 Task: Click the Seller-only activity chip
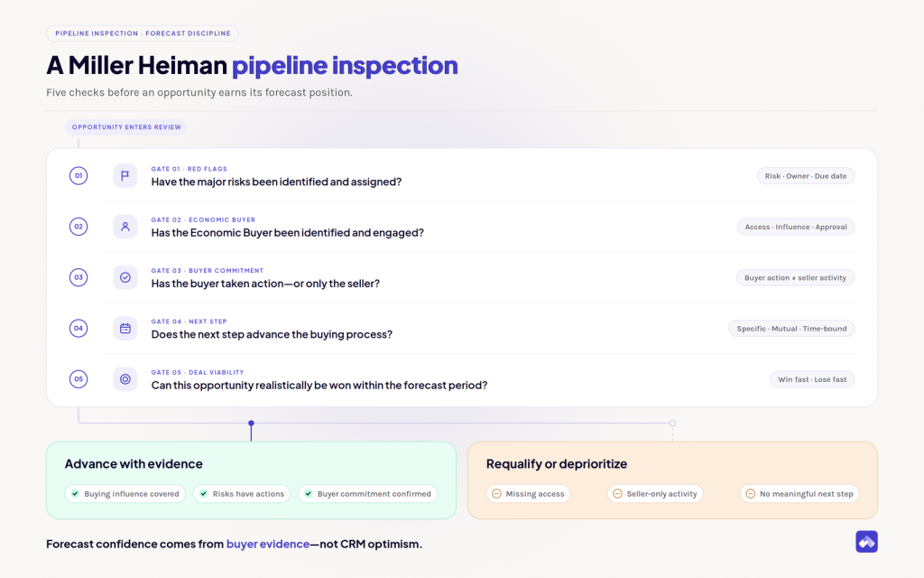655,494
